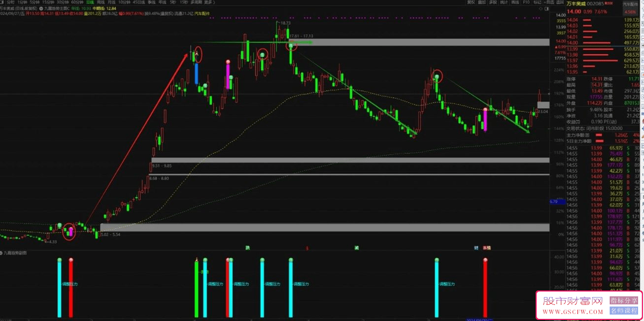The height and width of the screenshot is (321, 644).
Task: Switch to the 60分钟 timeframe tab
Action: [77, 3]
